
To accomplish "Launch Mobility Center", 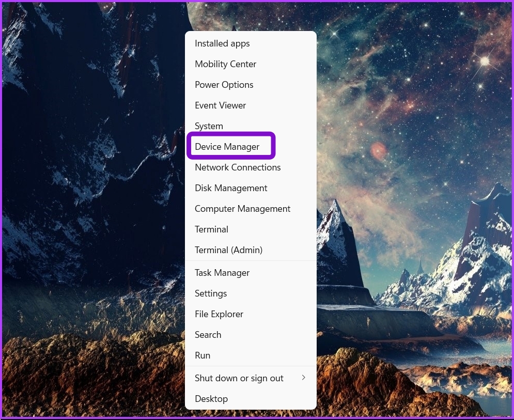I will pos(225,64).
